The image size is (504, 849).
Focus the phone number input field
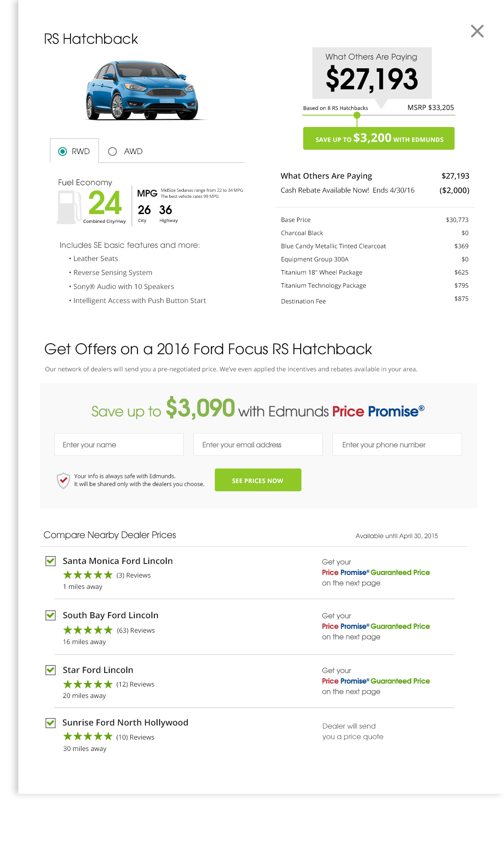[x=397, y=444]
